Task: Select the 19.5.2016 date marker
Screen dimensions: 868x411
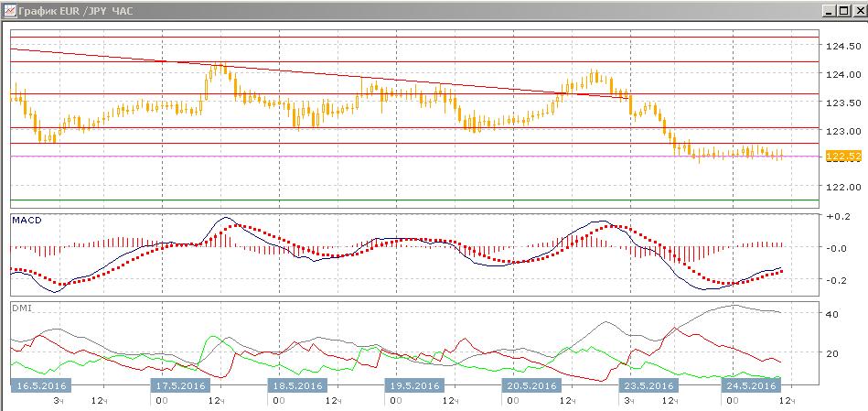Action: 414,385
